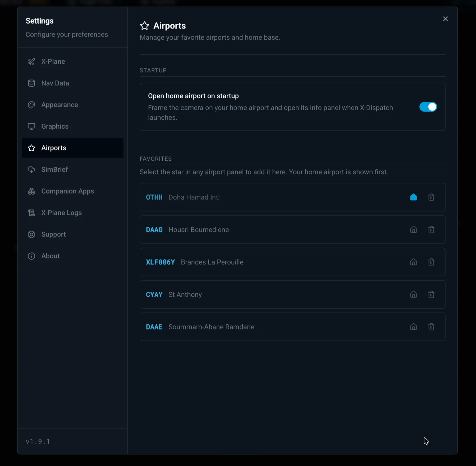Click the Soummam-Abane Ramdane name
This screenshot has width=476, height=466.
point(211,327)
